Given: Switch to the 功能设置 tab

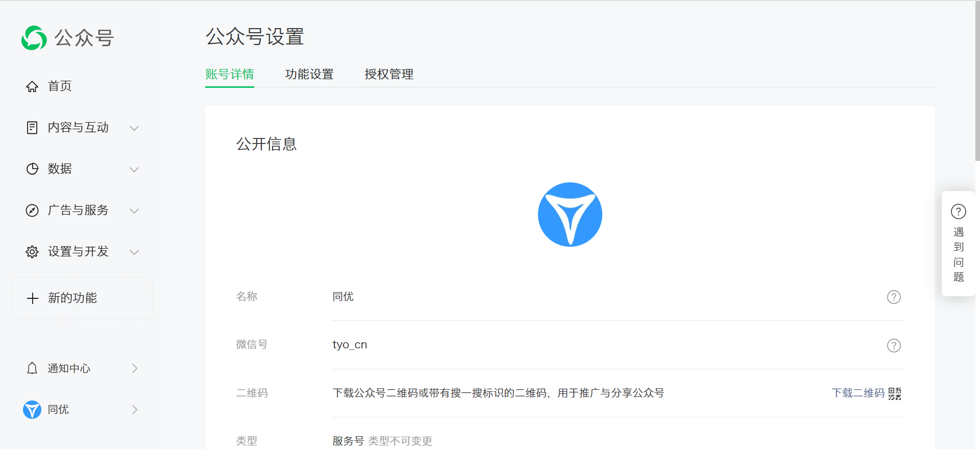Looking at the screenshot, I should (x=309, y=74).
